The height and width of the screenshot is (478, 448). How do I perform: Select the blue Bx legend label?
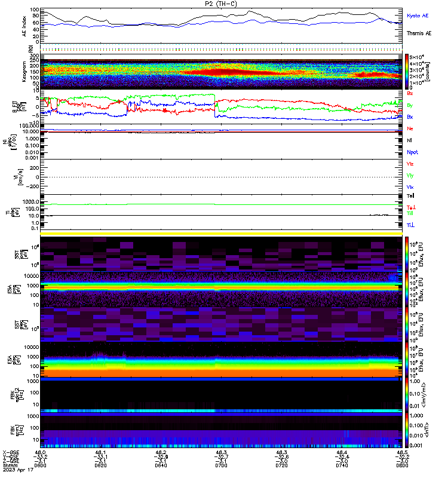(x=410, y=117)
